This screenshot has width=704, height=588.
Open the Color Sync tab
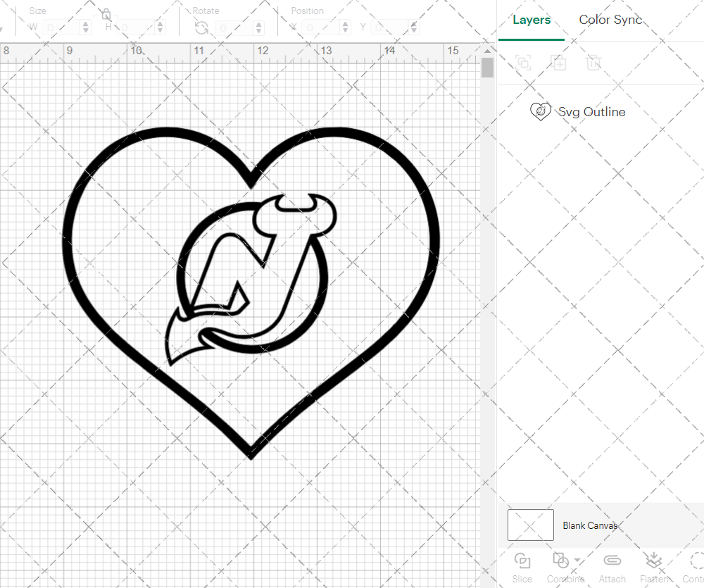coord(610,20)
